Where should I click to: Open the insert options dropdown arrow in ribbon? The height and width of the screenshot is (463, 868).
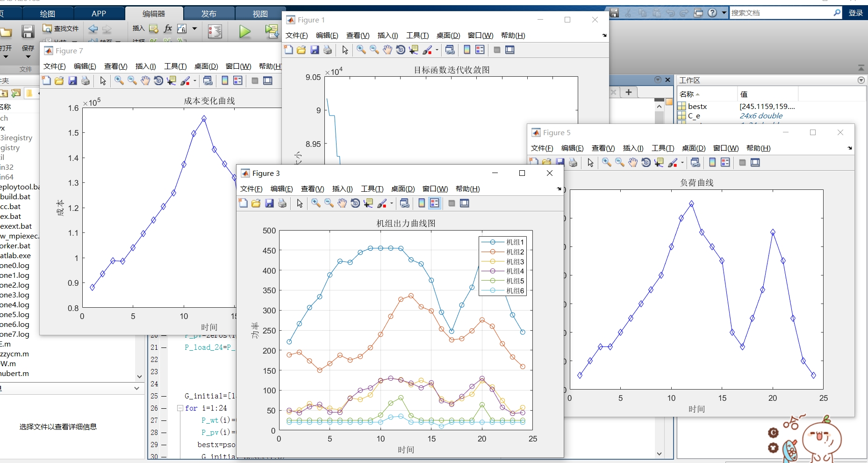pos(195,29)
